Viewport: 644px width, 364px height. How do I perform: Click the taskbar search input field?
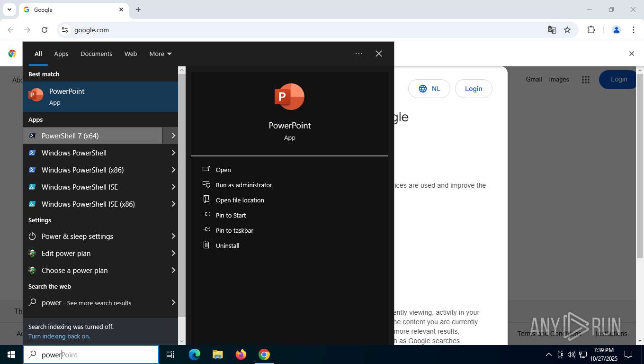[x=91, y=355]
